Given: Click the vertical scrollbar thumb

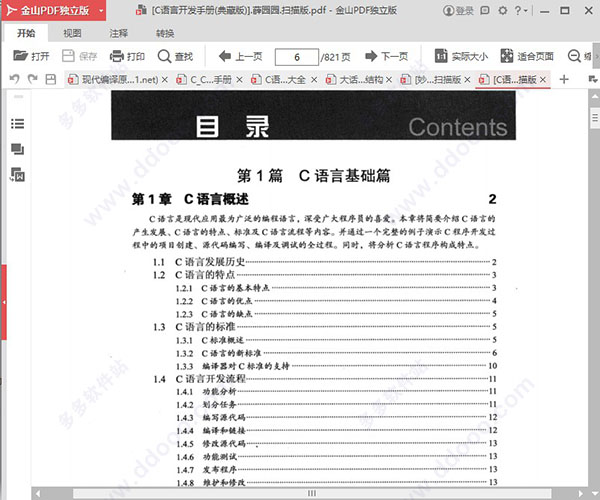Looking at the screenshot, I should pyautogui.click(x=595, y=118).
